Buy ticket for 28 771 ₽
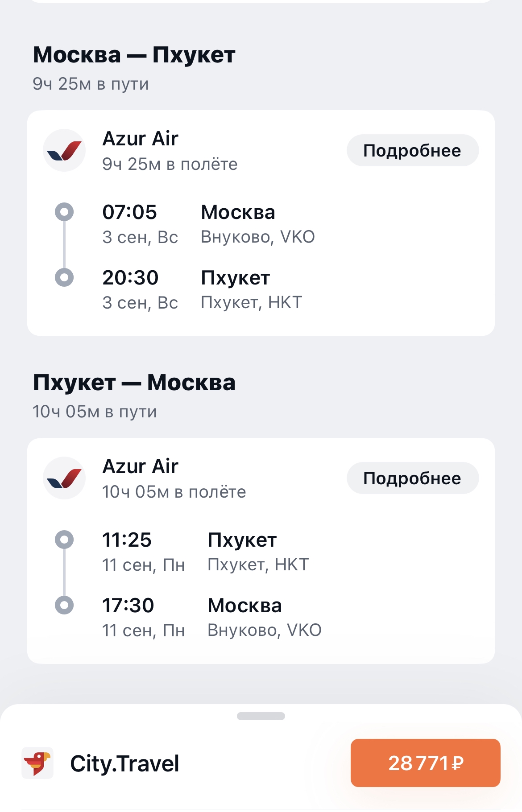 pyautogui.click(x=426, y=763)
